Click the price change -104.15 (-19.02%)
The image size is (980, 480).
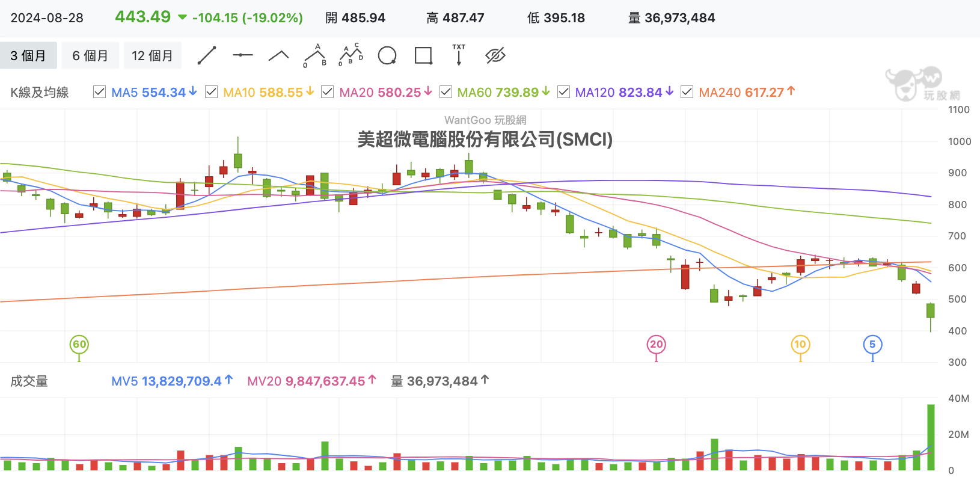tap(248, 18)
